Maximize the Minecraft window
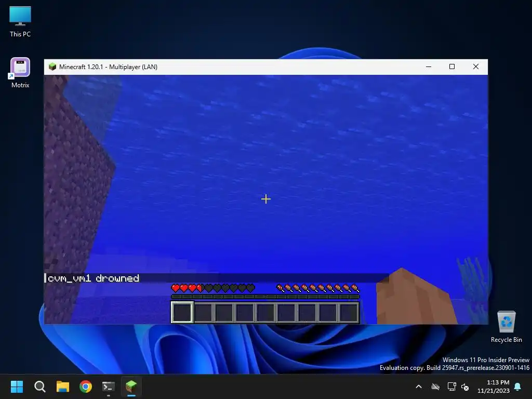 [452, 66]
